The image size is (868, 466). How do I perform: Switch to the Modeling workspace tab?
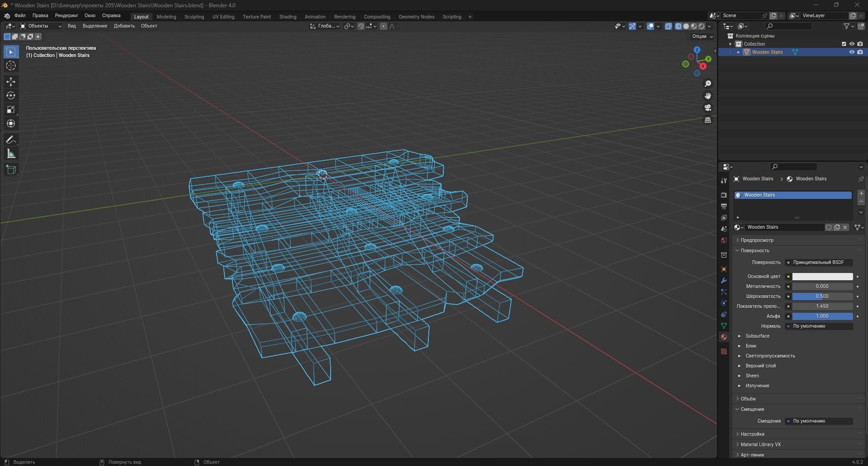[x=166, y=17]
